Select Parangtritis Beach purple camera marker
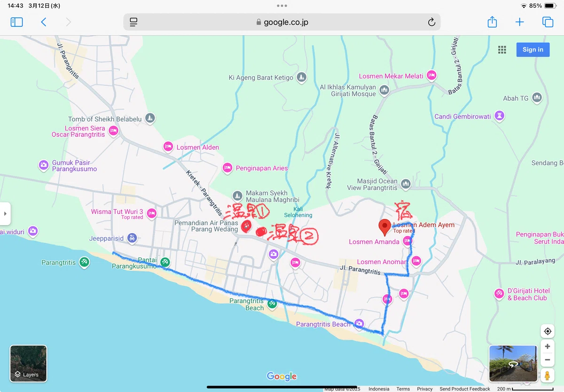Screen dimensions: 564x392 point(359,323)
